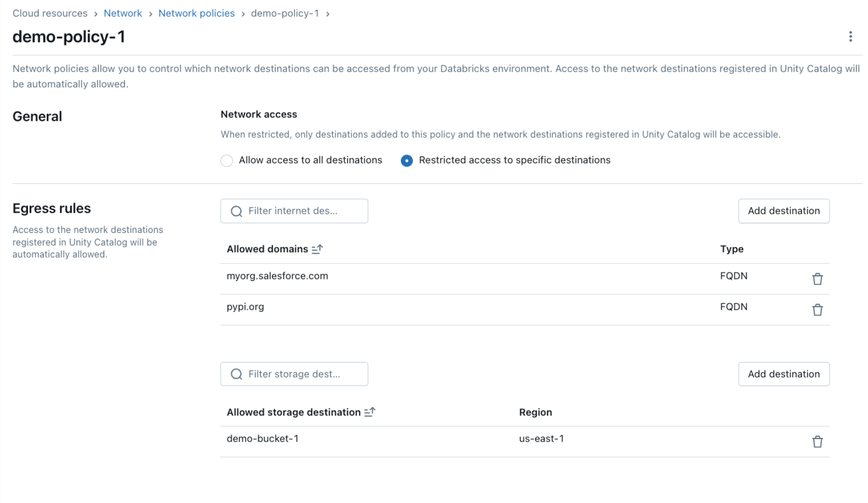The width and height of the screenshot is (868, 503).
Task: Sort by Allowed domains column icon
Action: (x=317, y=249)
